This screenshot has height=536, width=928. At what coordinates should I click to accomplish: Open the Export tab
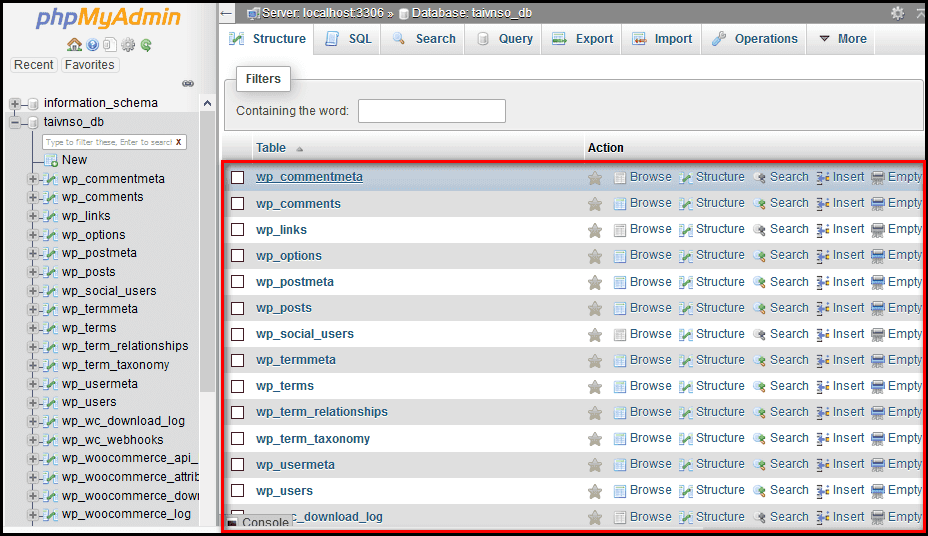582,39
